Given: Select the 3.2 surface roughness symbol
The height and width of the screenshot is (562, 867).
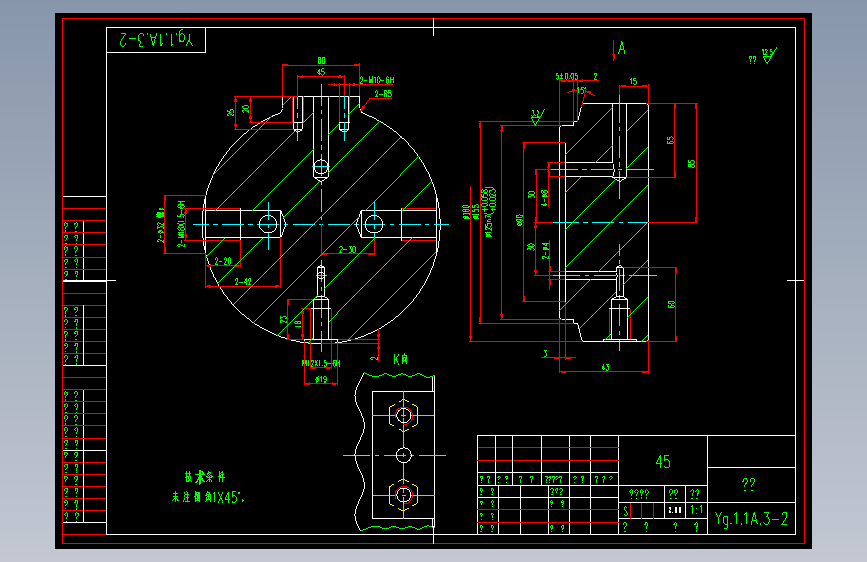Looking at the screenshot, I should 537,117.
